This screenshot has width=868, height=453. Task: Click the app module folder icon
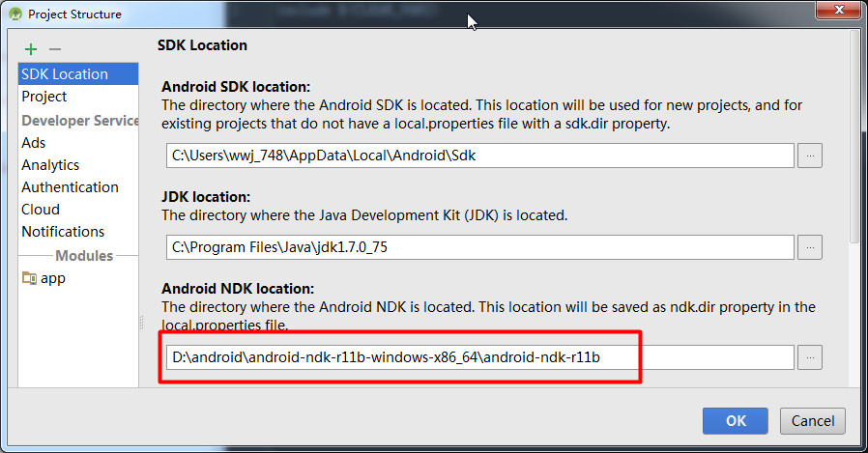pyautogui.click(x=29, y=278)
